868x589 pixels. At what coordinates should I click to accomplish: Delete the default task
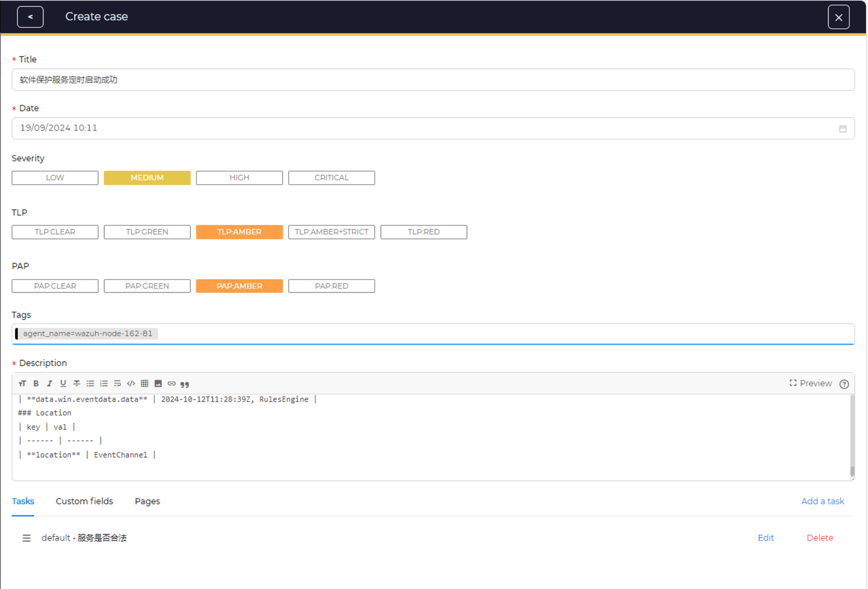(x=819, y=538)
